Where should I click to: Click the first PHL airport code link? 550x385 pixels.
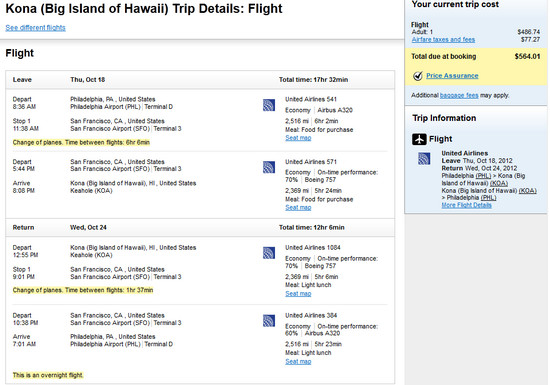click(483, 176)
